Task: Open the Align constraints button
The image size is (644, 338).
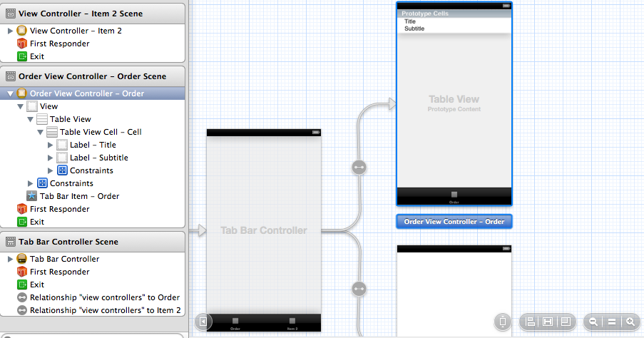Action: [530, 322]
